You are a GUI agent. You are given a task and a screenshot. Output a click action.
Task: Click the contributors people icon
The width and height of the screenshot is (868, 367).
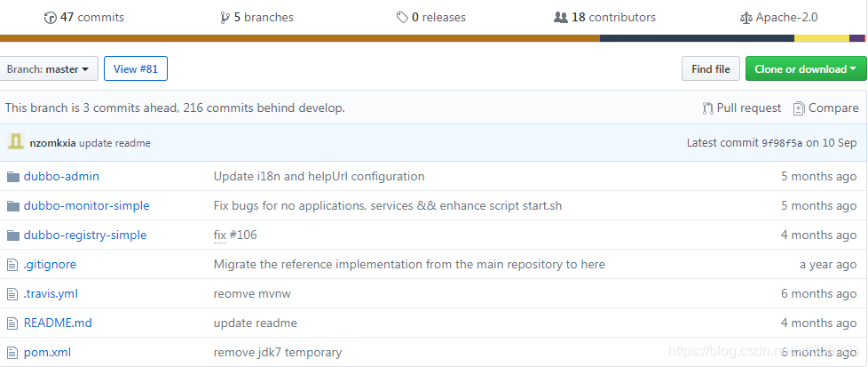[560, 17]
